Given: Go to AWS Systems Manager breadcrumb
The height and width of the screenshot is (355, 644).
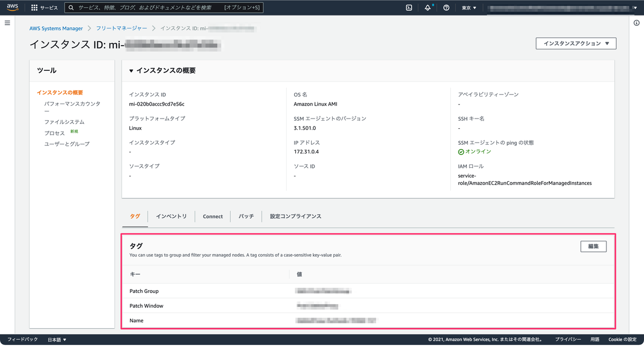Looking at the screenshot, I should pyautogui.click(x=56, y=28).
